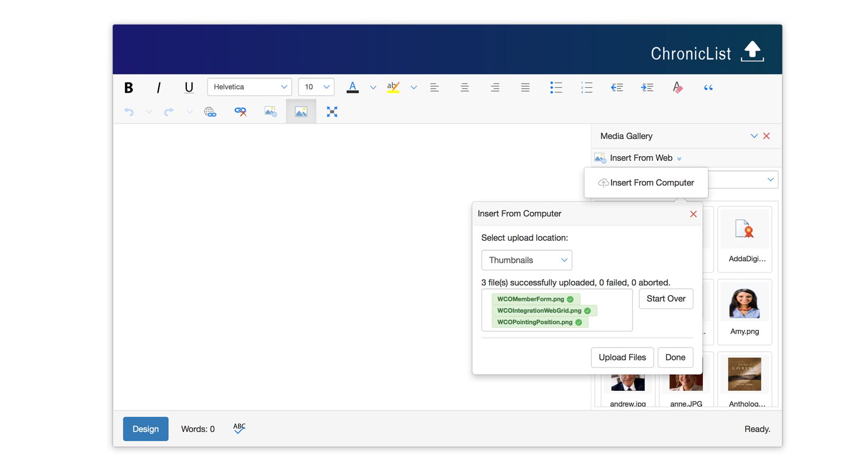Open the font size dropdown
This screenshot has height=476, width=868.
(316, 87)
